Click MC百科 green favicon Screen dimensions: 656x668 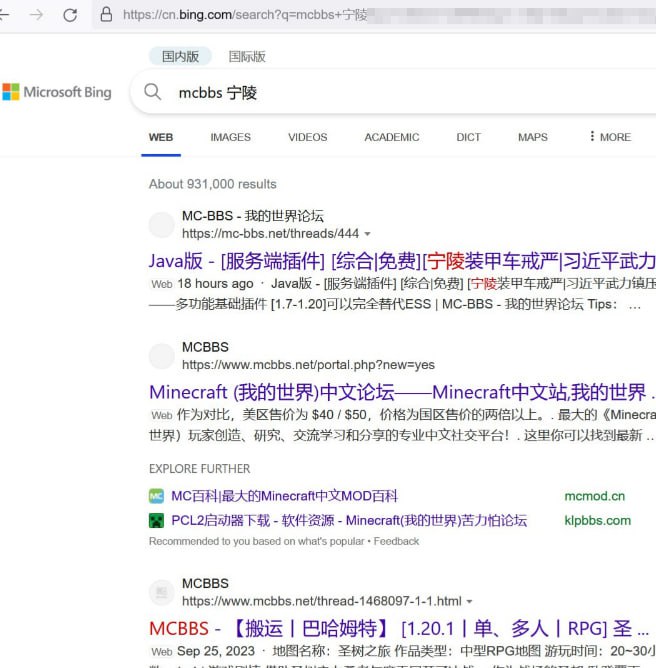pos(156,496)
